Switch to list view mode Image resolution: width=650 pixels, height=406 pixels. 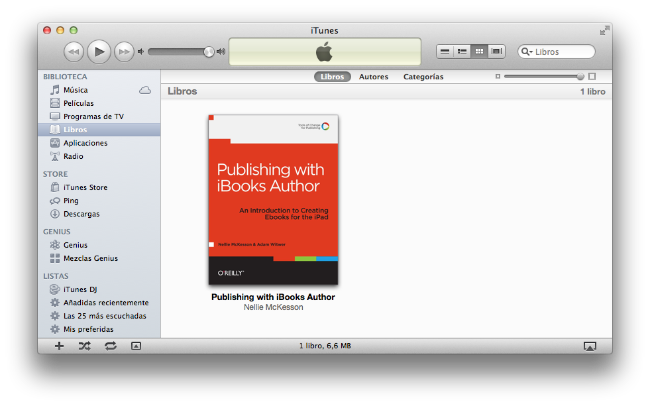(x=446, y=51)
